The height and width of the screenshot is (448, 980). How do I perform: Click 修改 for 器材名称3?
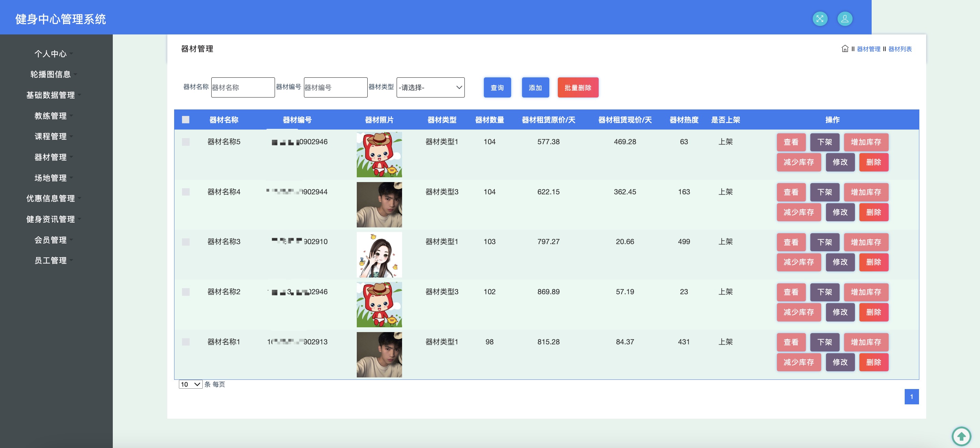[840, 262]
